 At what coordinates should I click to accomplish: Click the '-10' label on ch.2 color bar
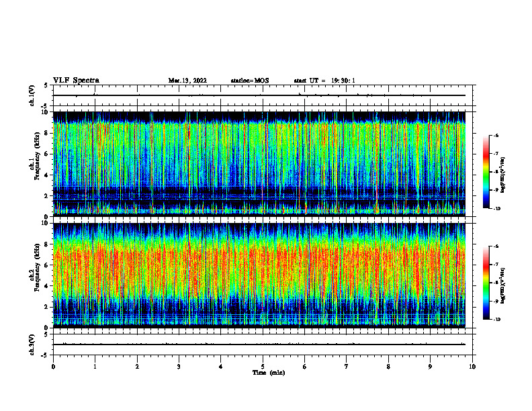(497, 319)
